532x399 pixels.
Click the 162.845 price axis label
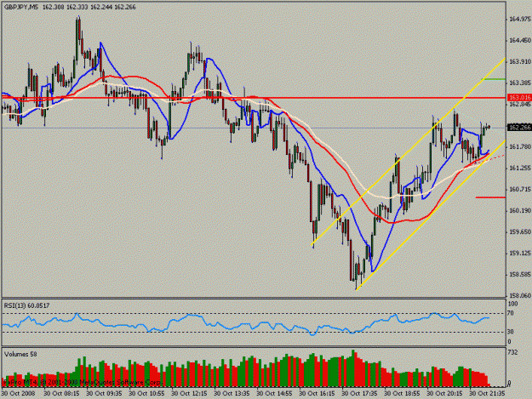[x=520, y=104]
